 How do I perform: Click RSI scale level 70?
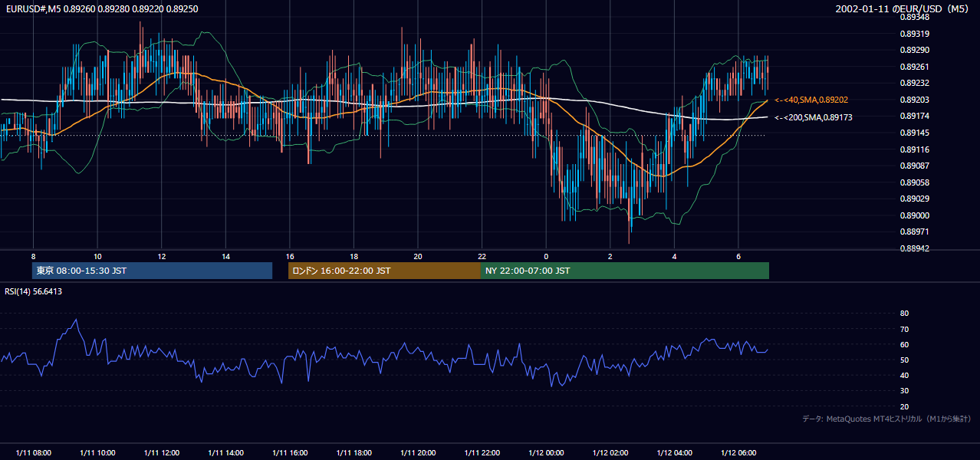click(x=904, y=329)
